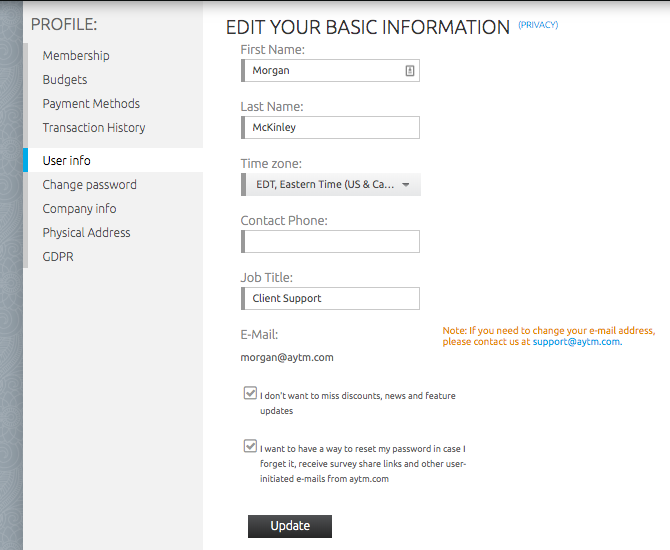
Task: Select Payment Methods in sidebar
Action: 91,104
